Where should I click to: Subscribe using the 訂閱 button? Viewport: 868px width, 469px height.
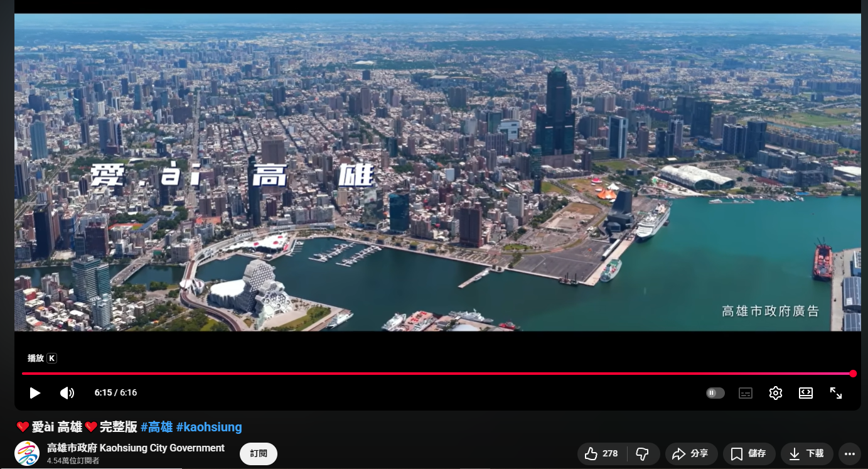pos(259,453)
